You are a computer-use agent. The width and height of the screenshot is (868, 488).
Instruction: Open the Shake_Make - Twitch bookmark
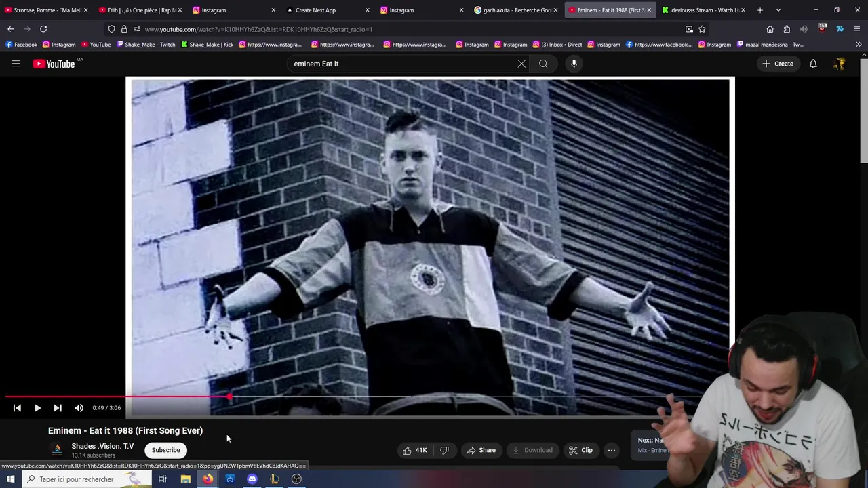pyautogui.click(x=146, y=45)
